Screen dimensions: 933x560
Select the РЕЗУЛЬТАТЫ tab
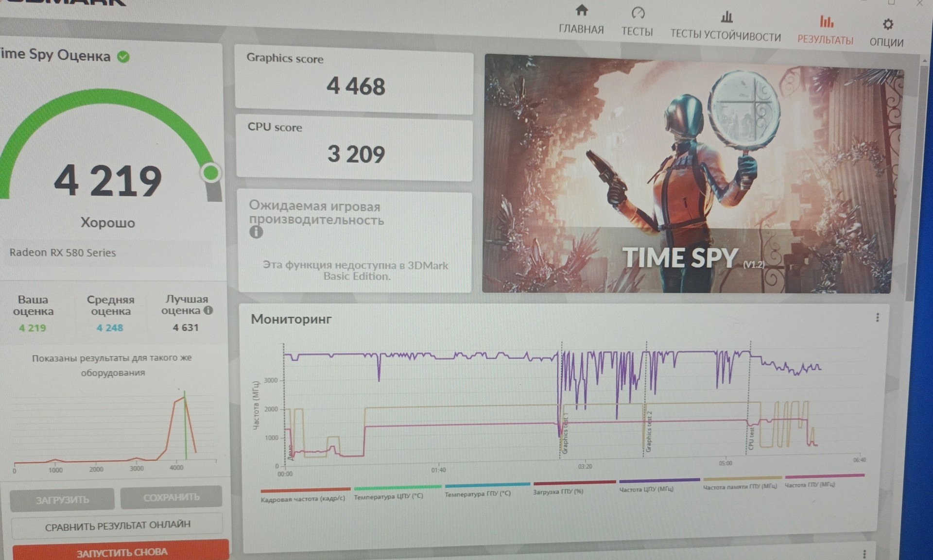[825, 30]
